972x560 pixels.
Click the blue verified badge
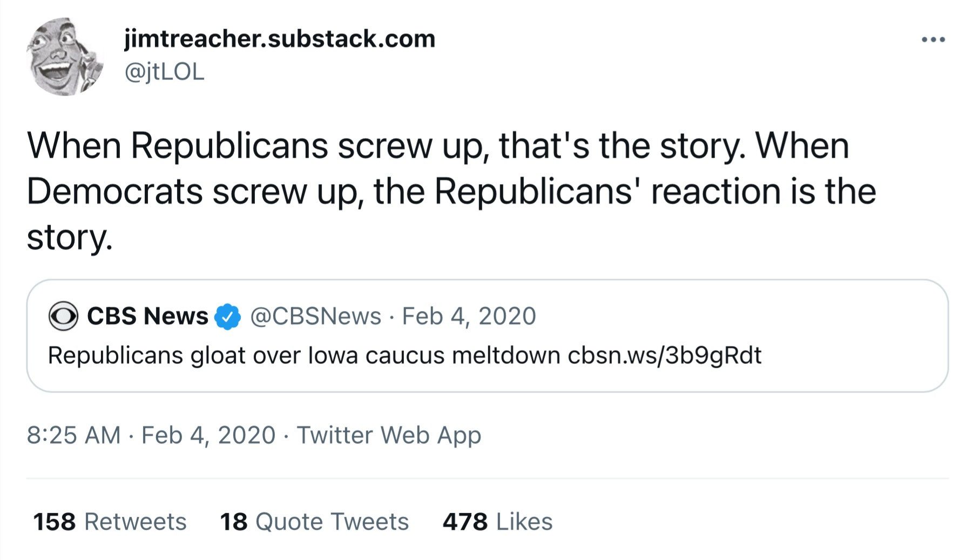(x=228, y=316)
